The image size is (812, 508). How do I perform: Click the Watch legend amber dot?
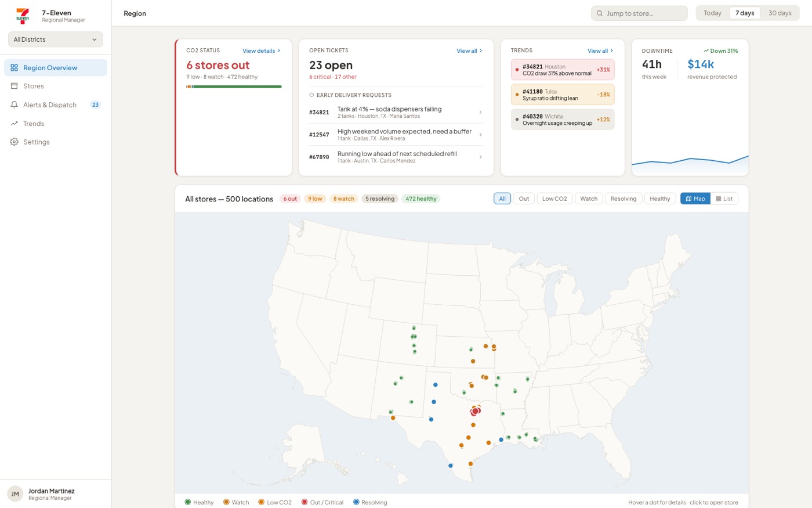226,502
